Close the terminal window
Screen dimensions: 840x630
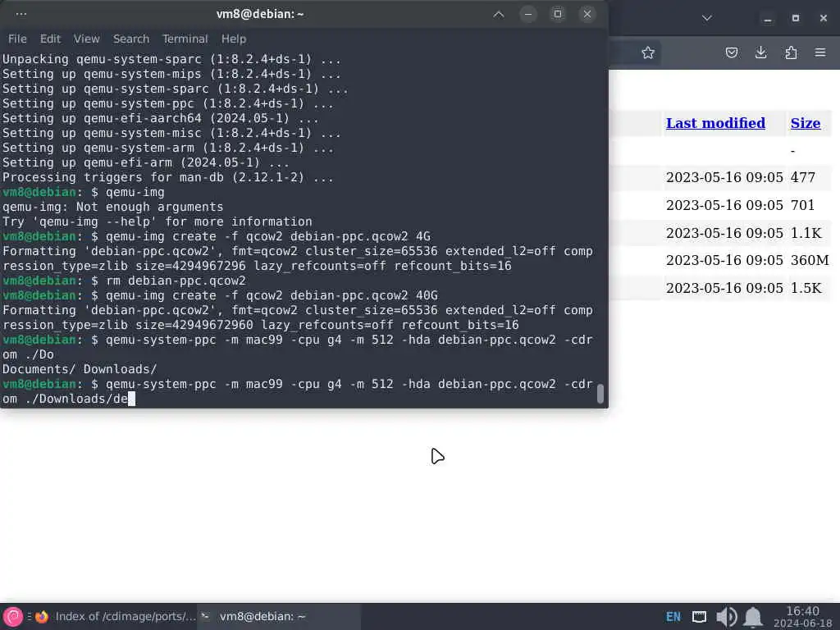[587, 14]
